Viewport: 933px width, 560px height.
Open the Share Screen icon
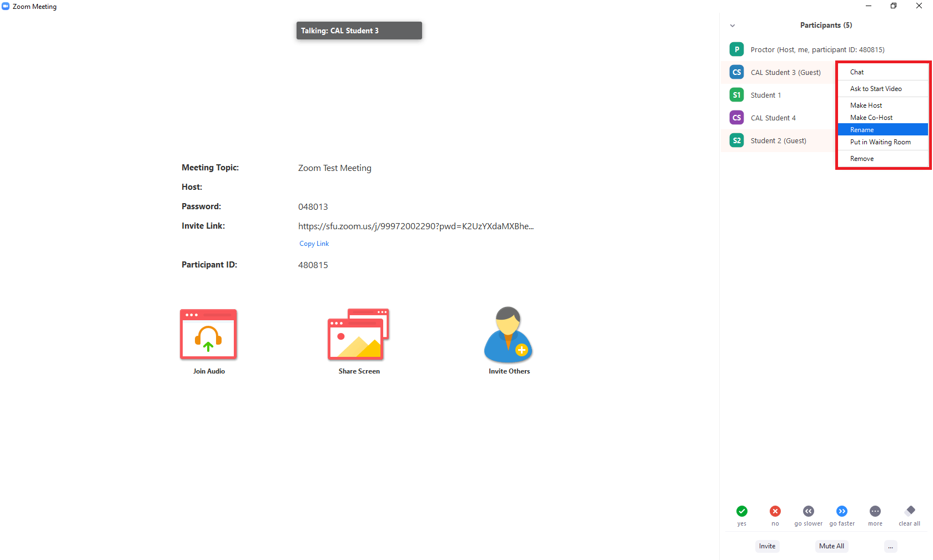[358, 335]
